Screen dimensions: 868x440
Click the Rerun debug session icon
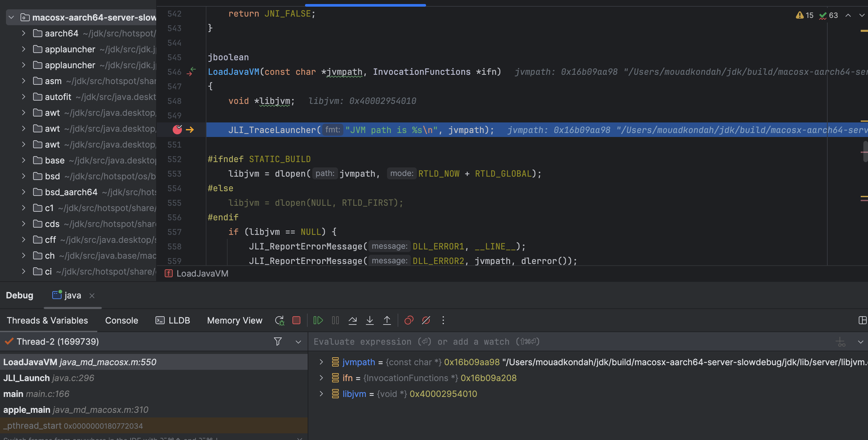tap(279, 320)
